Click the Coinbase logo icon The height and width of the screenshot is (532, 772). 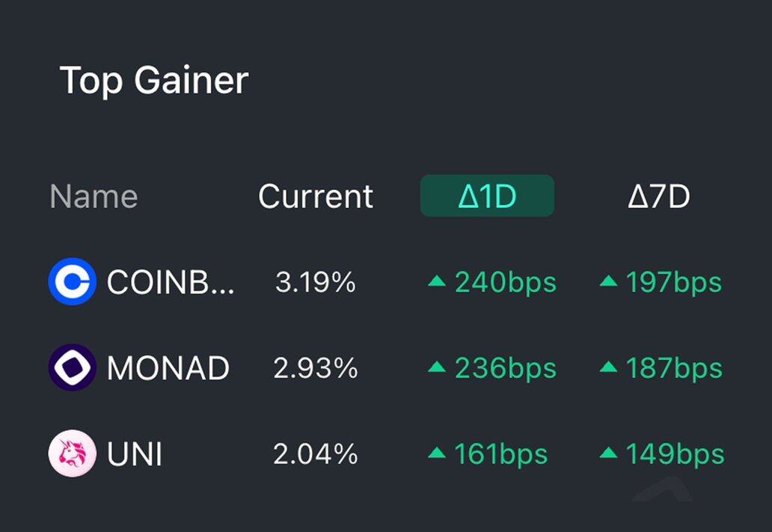pos(73,282)
